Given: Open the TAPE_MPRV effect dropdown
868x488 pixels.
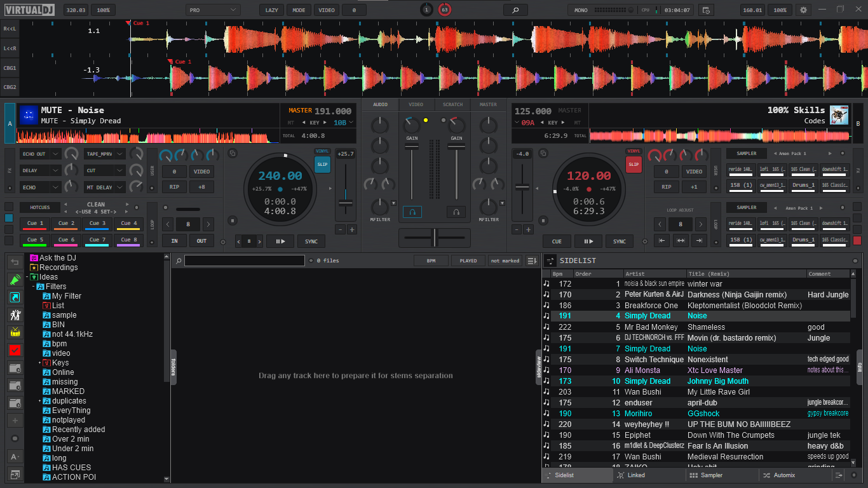Looking at the screenshot, I should 120,154.
